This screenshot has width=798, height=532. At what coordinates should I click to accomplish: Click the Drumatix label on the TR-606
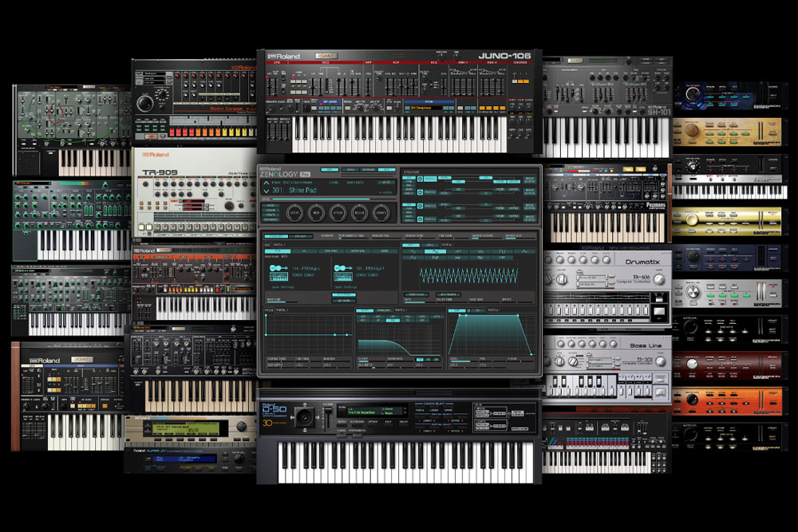pos(642,262)
